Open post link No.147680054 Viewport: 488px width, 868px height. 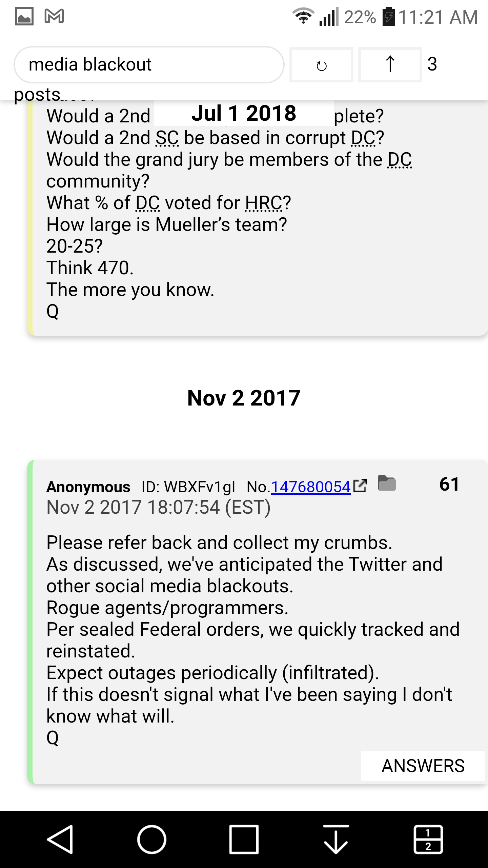click(310, 487)
